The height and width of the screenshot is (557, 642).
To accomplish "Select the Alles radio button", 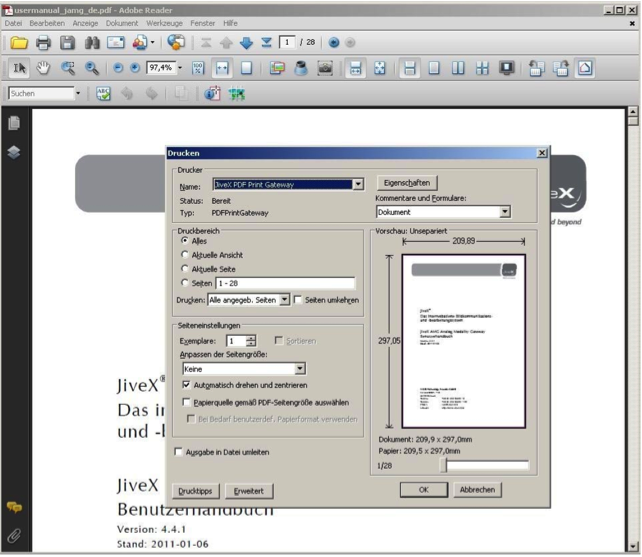I will (185, 240).
